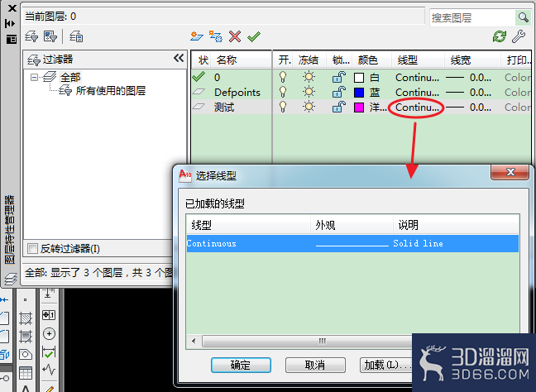
Task: Toggle layer 0 on/off bulb
Action: click(x=283, y=77)
